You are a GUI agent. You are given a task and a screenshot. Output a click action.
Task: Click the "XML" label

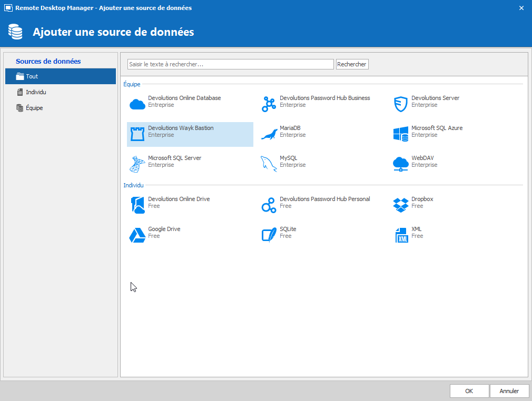[416, 229]
